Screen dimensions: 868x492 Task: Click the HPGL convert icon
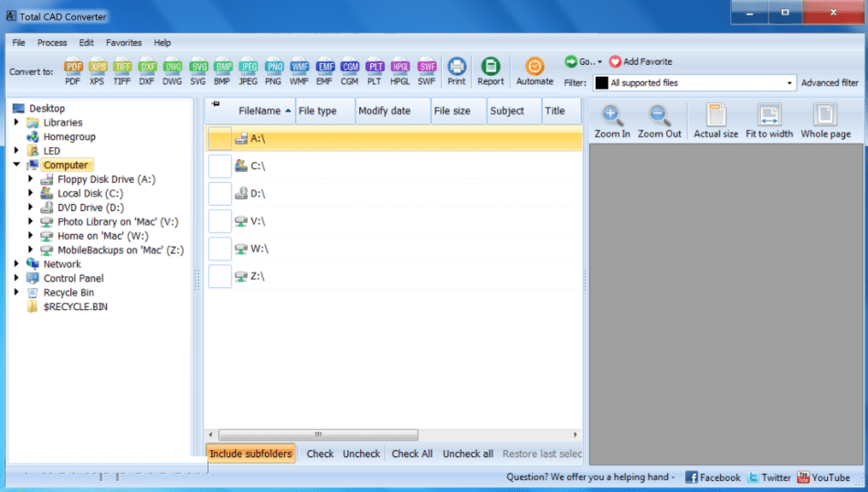400,71
